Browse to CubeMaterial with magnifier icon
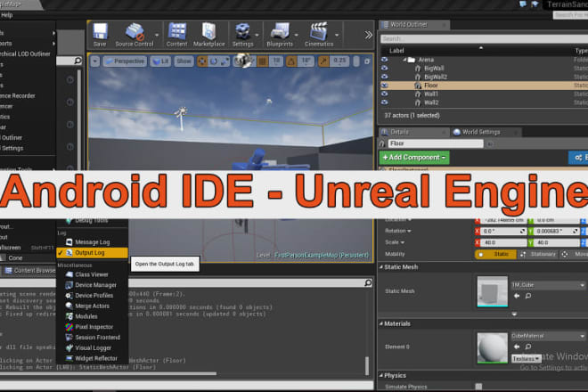The image size is (588, 392). click(528, 347)
